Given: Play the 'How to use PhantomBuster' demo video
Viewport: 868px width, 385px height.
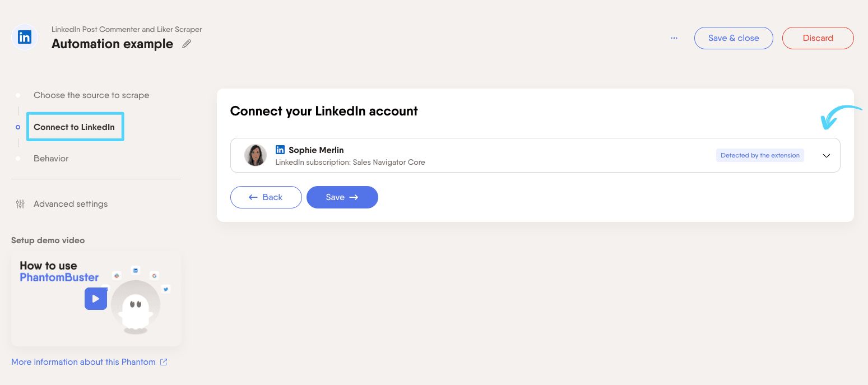Looking at the screenshot, I should tap(96, 299).
